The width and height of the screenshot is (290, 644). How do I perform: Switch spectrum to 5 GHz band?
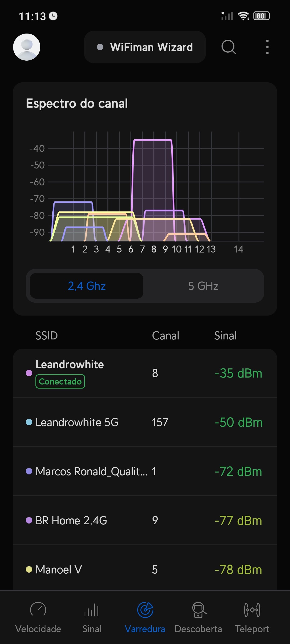(203, 286)
